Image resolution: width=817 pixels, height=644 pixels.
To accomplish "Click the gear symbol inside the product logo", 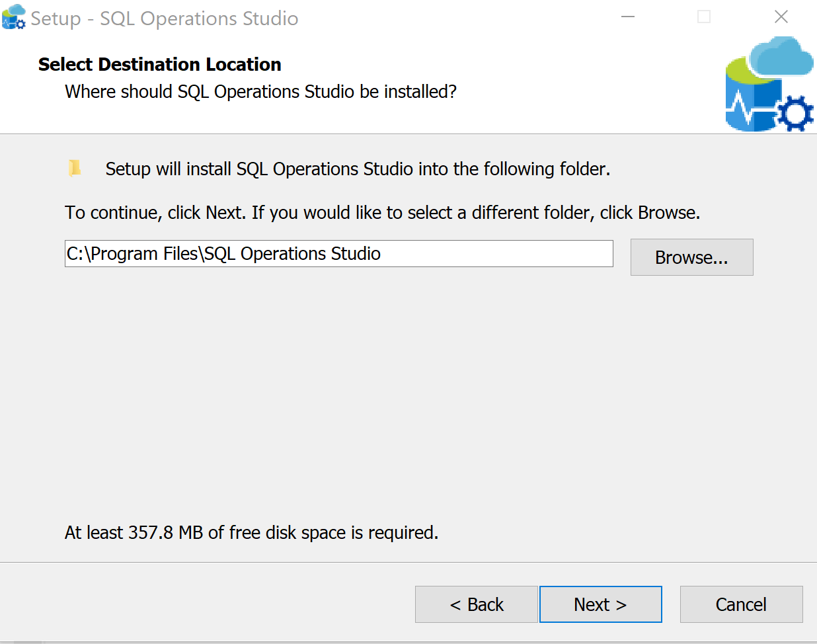I will (x=795, y=114).
